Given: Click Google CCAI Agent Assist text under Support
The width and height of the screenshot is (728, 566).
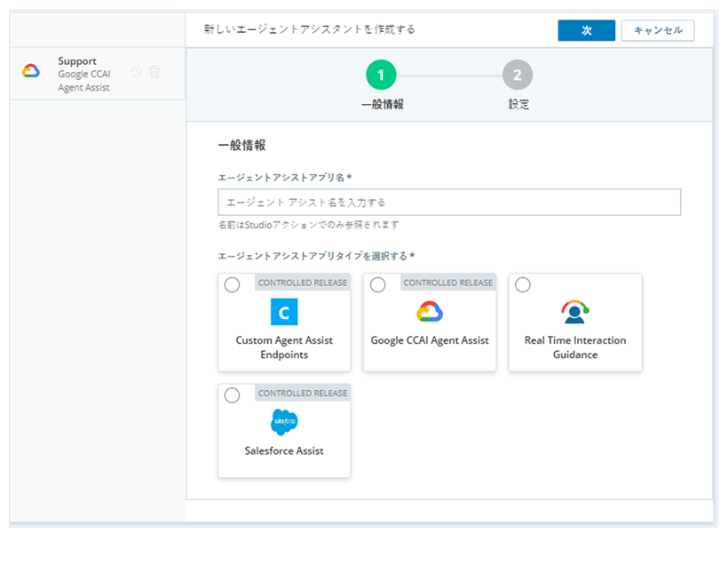Looking at the screenshot, I should coord(84,80).
